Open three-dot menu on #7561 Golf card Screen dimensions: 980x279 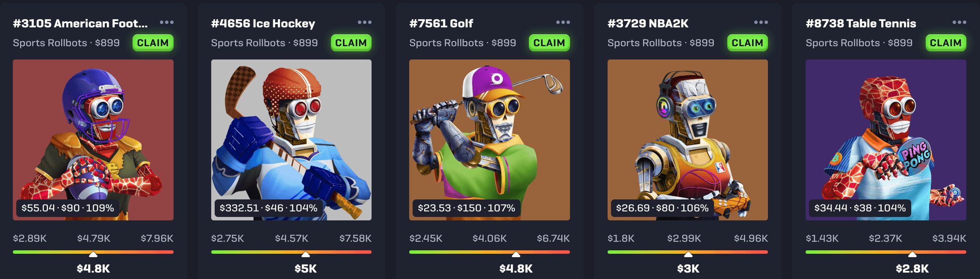tap(563, 22)
